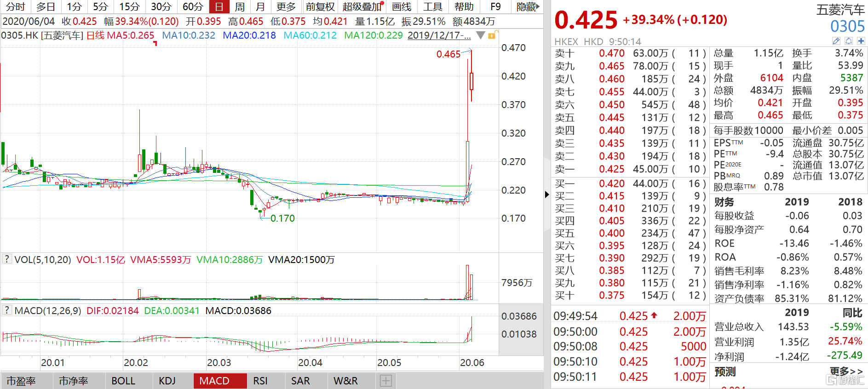Select the 1分 one-minute period
This screenshot has width=868, height=389.
point(74,6)
